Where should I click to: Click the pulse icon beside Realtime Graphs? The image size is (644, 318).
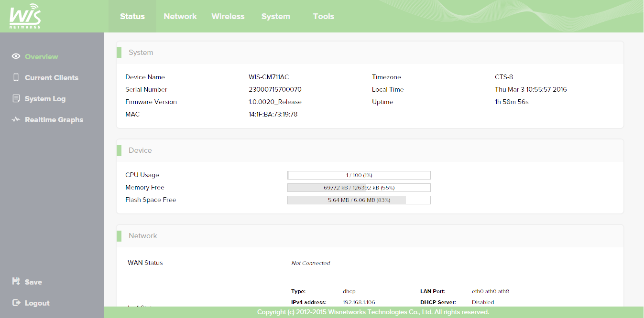pos(16,119)
